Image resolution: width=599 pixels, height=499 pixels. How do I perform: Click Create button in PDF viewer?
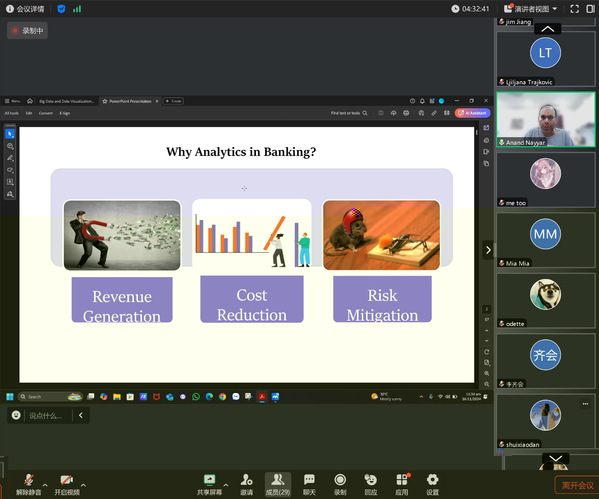pyautogui.click(x=173, y=101)
